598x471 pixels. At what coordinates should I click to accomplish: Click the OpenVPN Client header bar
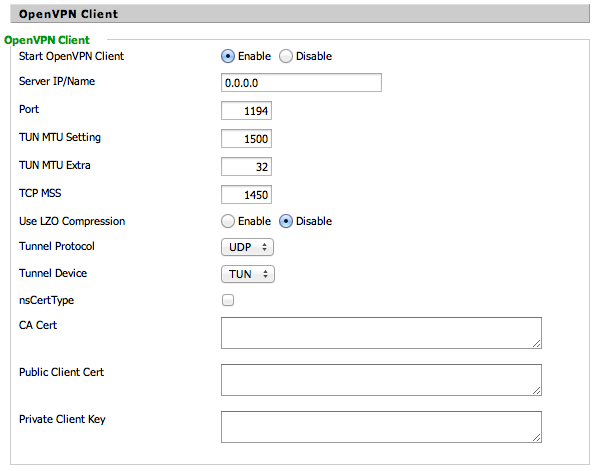[300, 14]
